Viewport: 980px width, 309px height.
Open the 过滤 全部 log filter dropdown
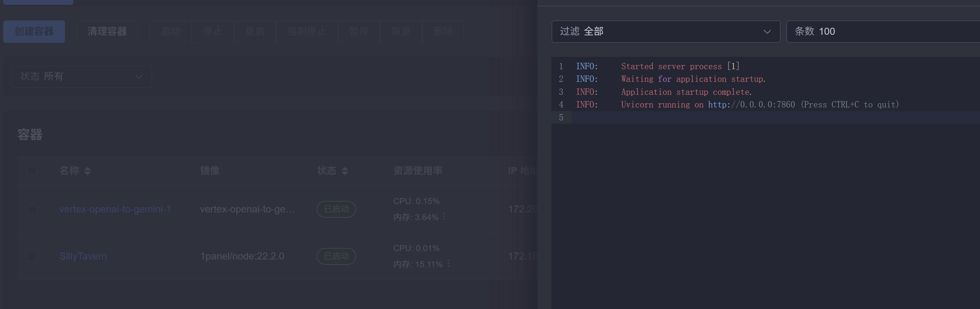(x=665, y=32)
